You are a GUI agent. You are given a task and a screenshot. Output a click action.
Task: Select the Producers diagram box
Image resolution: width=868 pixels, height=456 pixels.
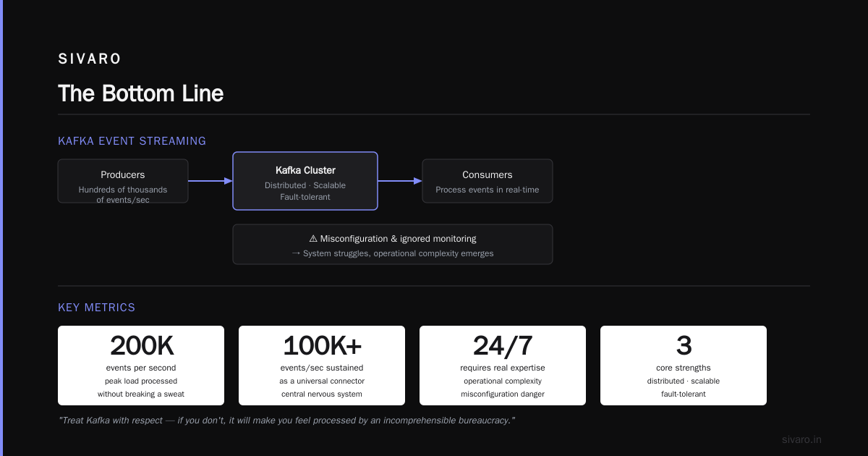pyautogui.click(x=123, y=181)
